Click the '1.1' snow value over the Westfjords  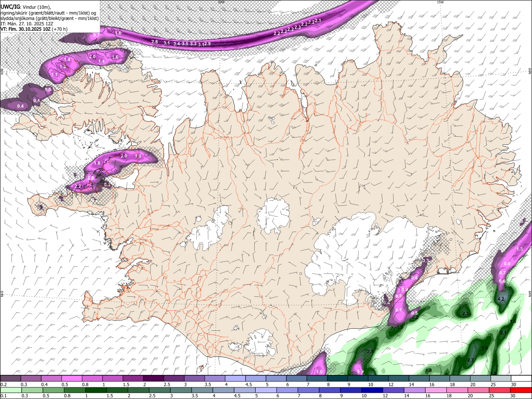coord(54,75)
